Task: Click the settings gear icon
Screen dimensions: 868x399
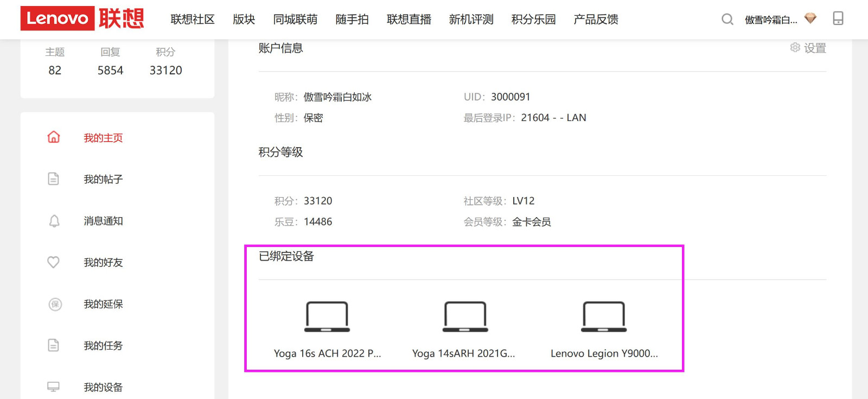Action: (795, 47)
